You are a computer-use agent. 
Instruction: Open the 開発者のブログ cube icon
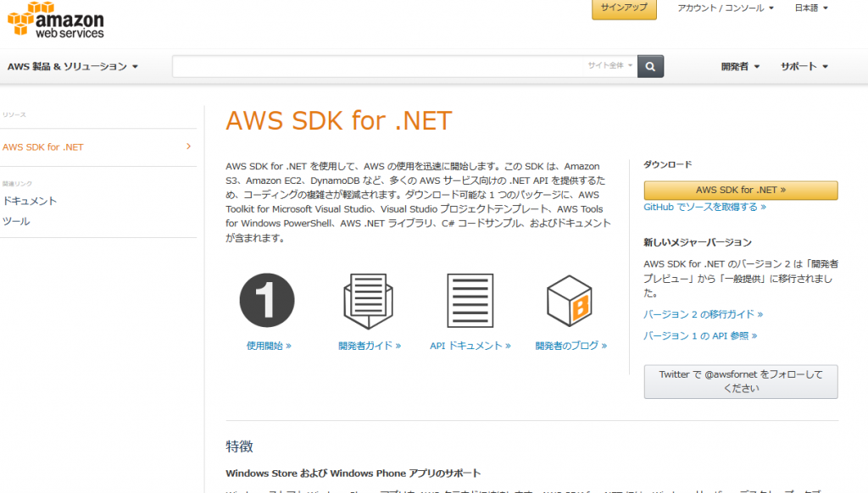(x=569, y=301)
